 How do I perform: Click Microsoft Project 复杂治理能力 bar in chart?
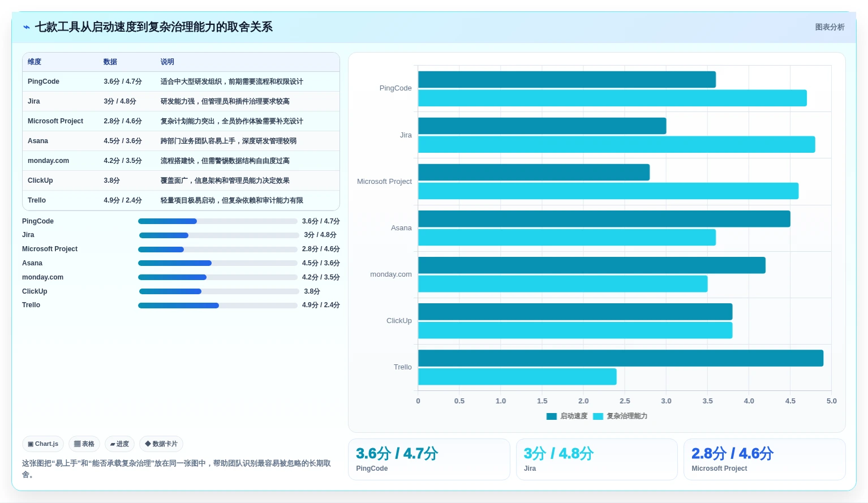click(608, 191)
